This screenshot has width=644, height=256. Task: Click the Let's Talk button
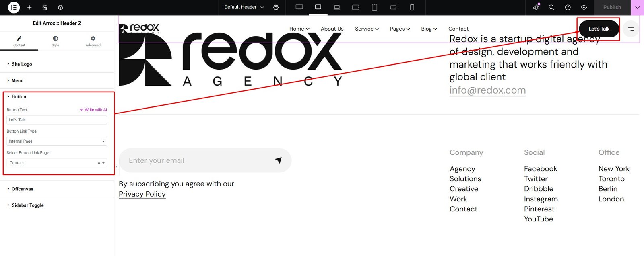(599, 29)
